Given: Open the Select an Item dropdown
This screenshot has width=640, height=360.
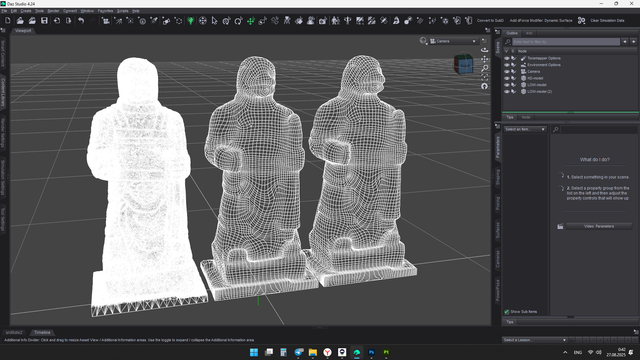Looking at the screenshot, I should click(524, 129).
